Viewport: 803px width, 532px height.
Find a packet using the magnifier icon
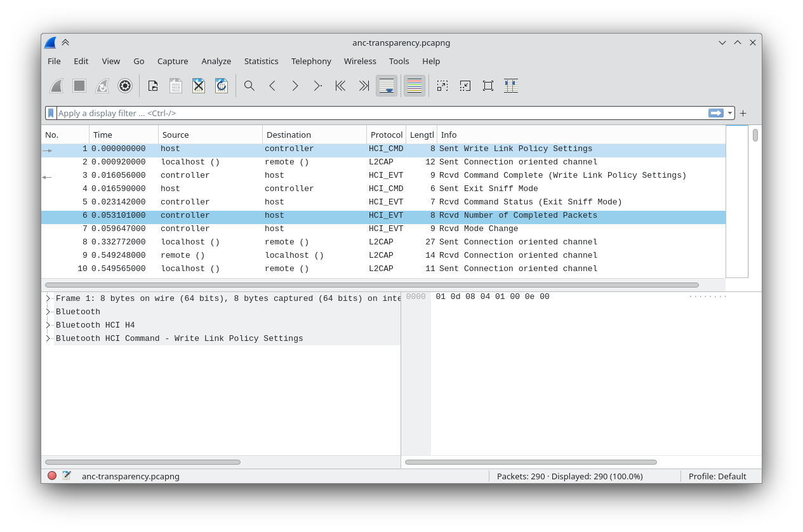pyautogui.click(x=249, y=86)
